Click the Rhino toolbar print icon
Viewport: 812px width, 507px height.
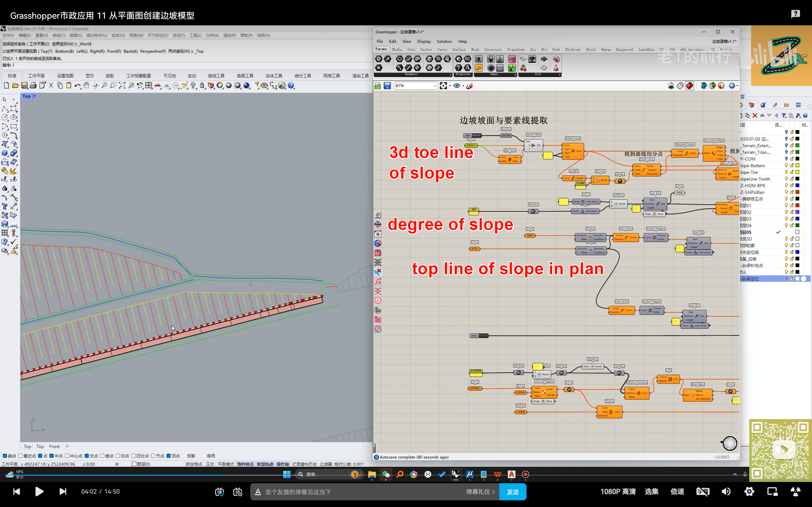tap(33, 86)
